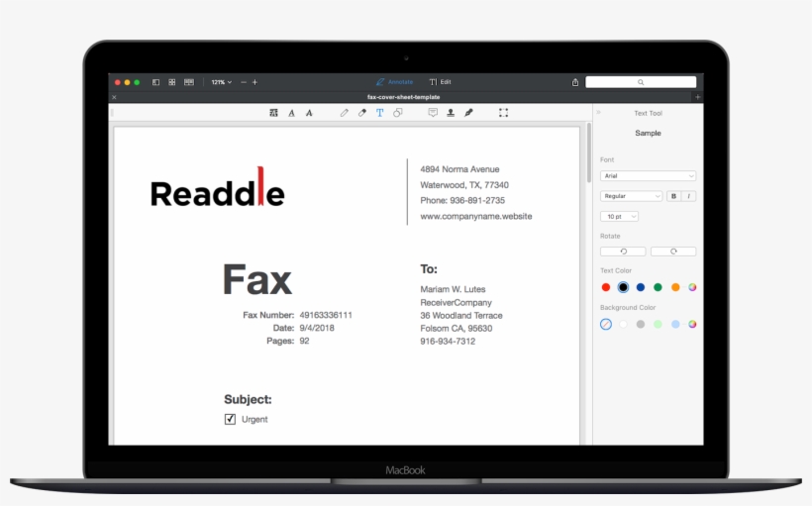Rotate text clockwise
Screen dimensions: 812x506
pos(673,252)
